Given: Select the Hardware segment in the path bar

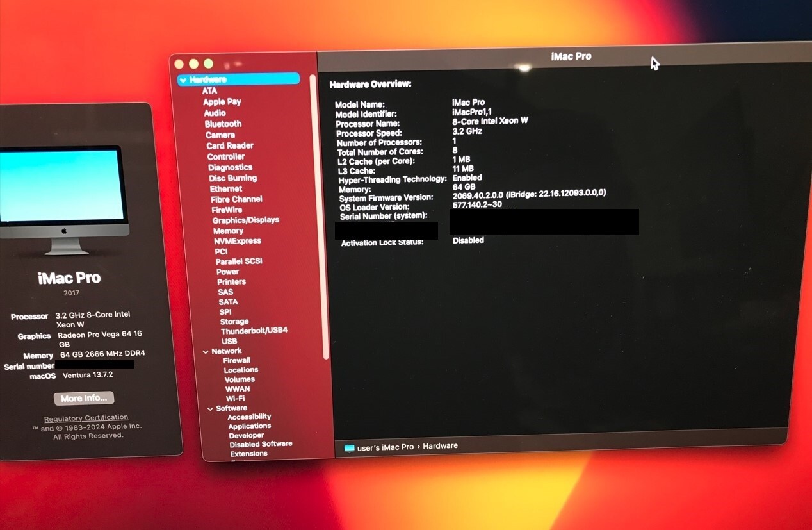Looking at the screenshot, I should point(440,446).
